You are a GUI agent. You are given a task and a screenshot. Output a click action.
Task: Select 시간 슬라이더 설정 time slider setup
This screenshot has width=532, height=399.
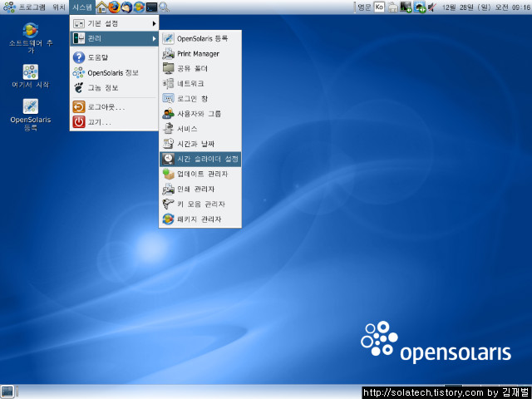pos(200,159)
